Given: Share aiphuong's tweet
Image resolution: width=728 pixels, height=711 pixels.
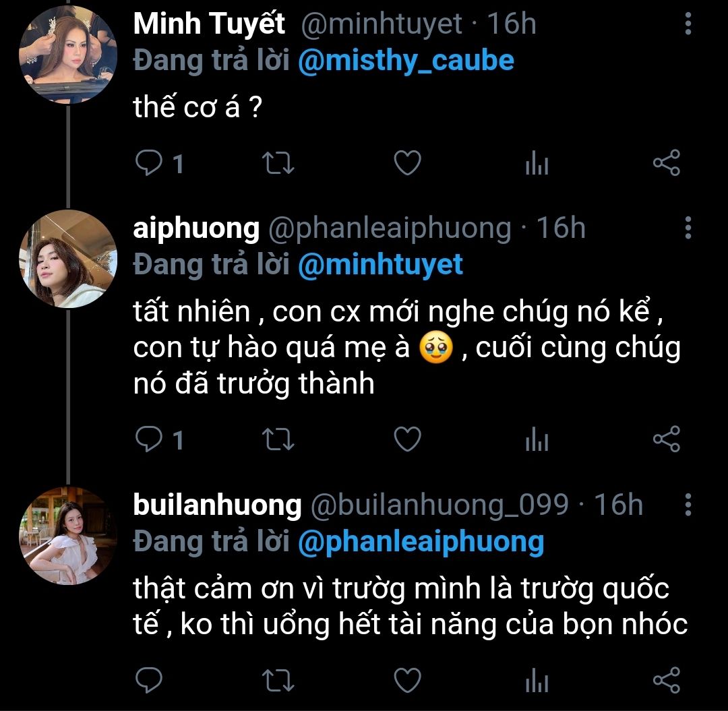Looking at the screenshot, I should (x=667, y=440).
